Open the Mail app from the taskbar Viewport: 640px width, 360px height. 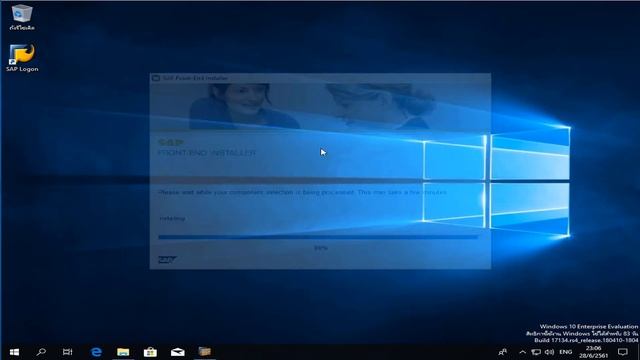tap(178, 352)
